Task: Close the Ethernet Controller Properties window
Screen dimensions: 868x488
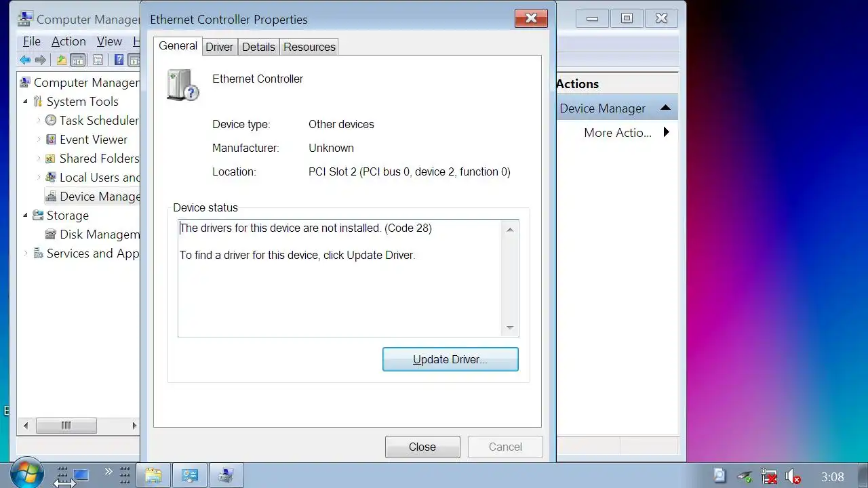Action: point(531,18)
